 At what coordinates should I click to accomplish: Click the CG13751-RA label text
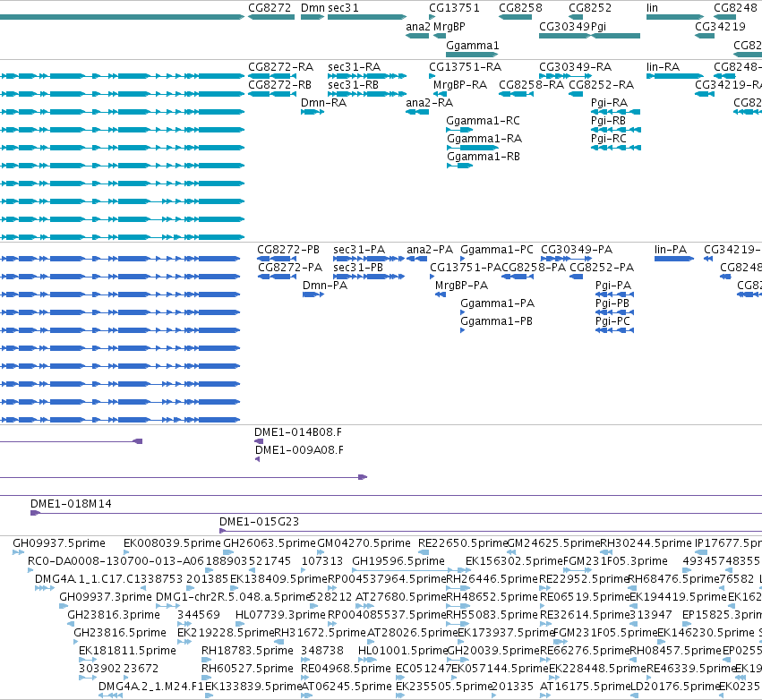click(x=465, y=66)
